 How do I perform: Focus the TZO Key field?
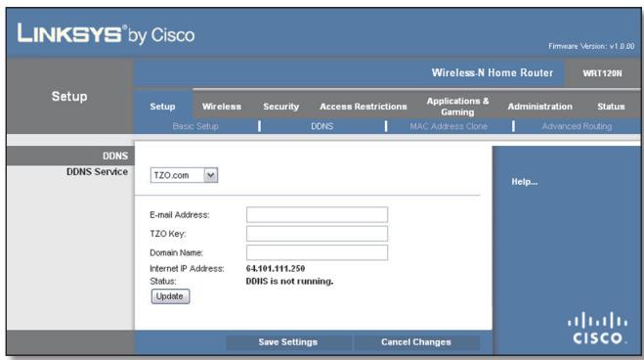tap(317, 234)
